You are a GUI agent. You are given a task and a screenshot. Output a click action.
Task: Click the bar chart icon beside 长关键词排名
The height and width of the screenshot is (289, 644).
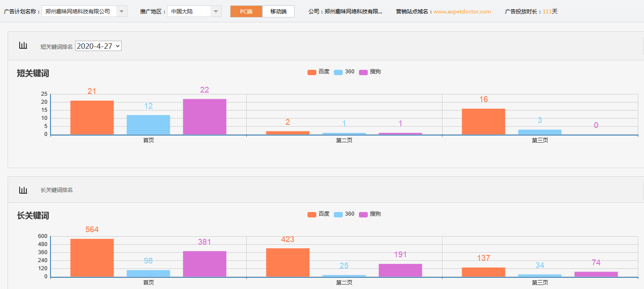23,190
